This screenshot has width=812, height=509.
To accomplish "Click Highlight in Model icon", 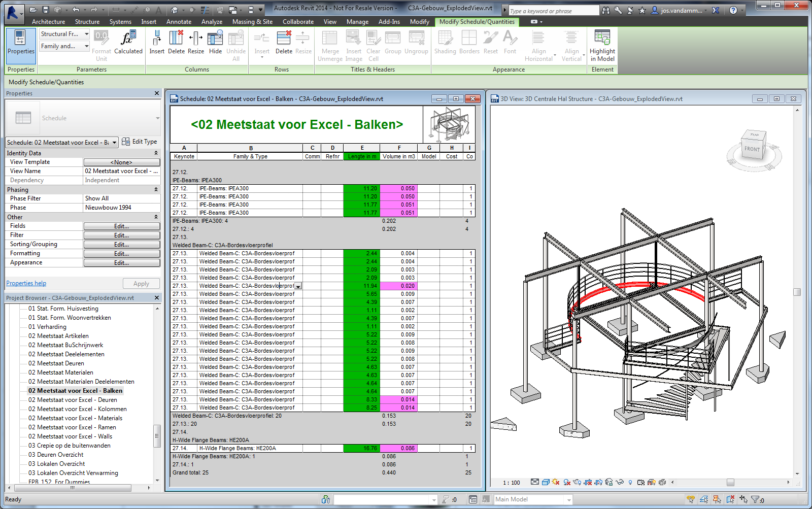I will click(x=602, y=46).
